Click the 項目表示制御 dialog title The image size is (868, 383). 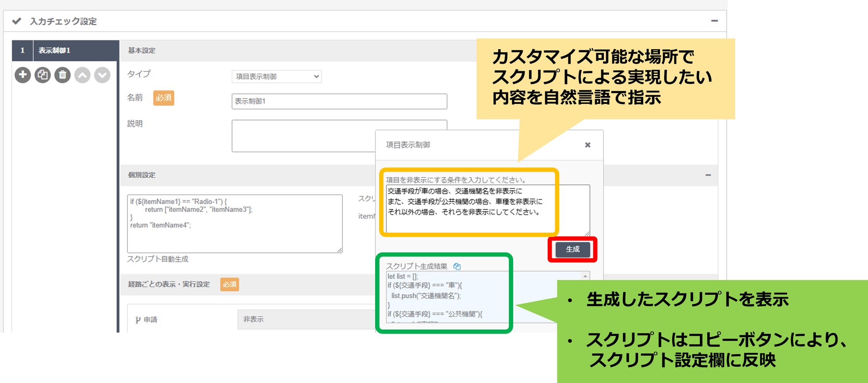tap(408, 145)
